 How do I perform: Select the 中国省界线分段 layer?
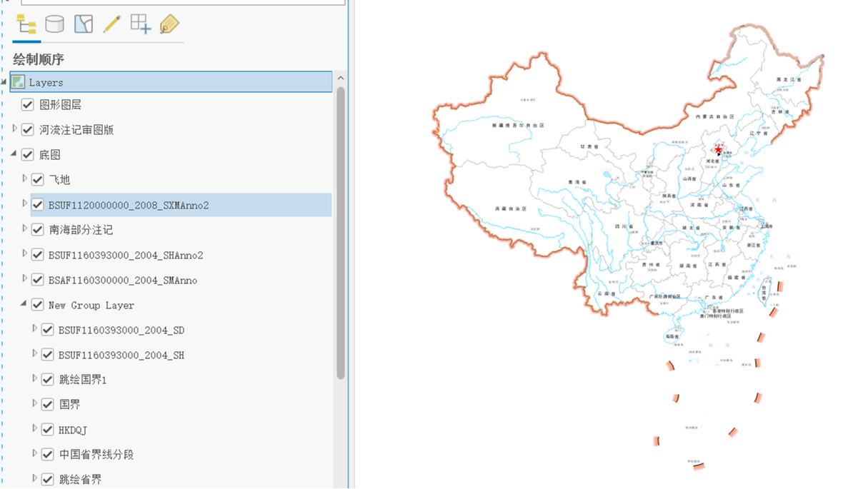pyautogui.click(x=96, y=455)
